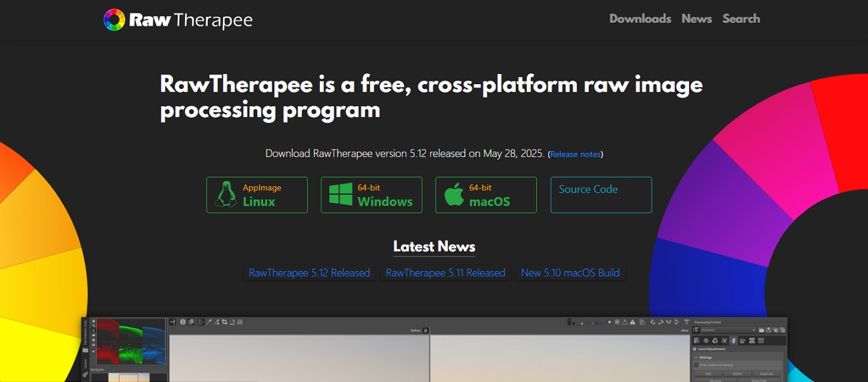Click the load profile folder icon in preview
The width and height of the screenshot is (868, 382).
pyautogui.click(x=761, y=330)
